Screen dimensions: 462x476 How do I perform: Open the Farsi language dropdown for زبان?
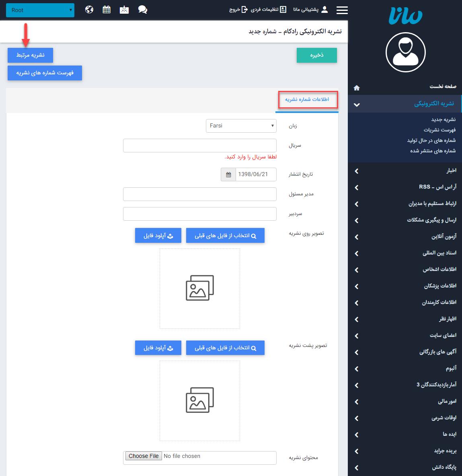(241, 125)
